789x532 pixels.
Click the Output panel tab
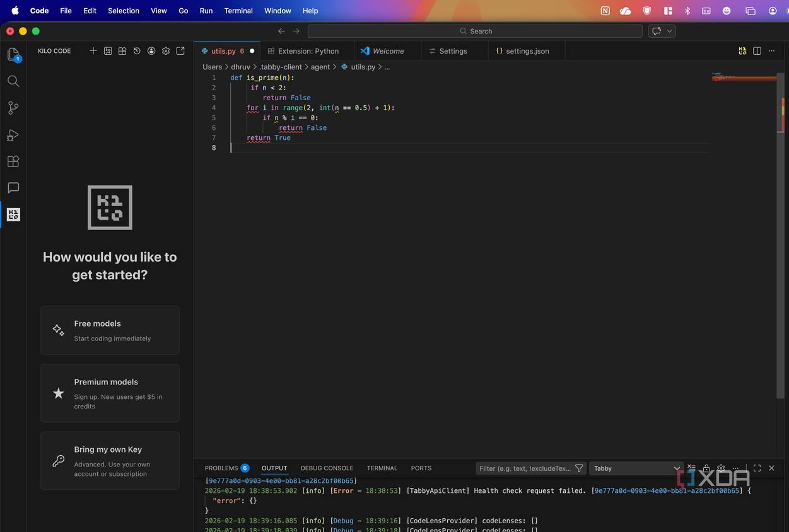click(274, 468)
